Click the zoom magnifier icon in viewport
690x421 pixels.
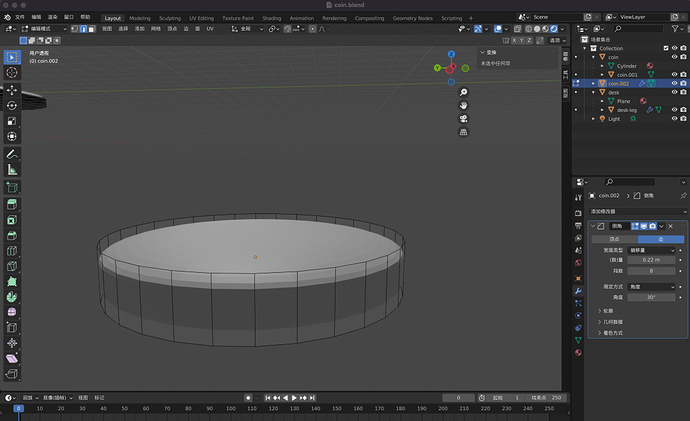(464, 92)
